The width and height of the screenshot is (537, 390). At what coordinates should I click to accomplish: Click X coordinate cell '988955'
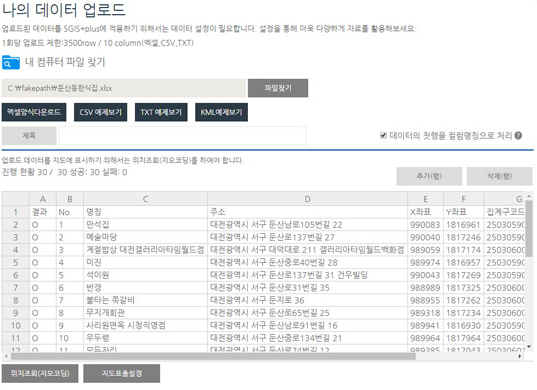tap(425, 300)
